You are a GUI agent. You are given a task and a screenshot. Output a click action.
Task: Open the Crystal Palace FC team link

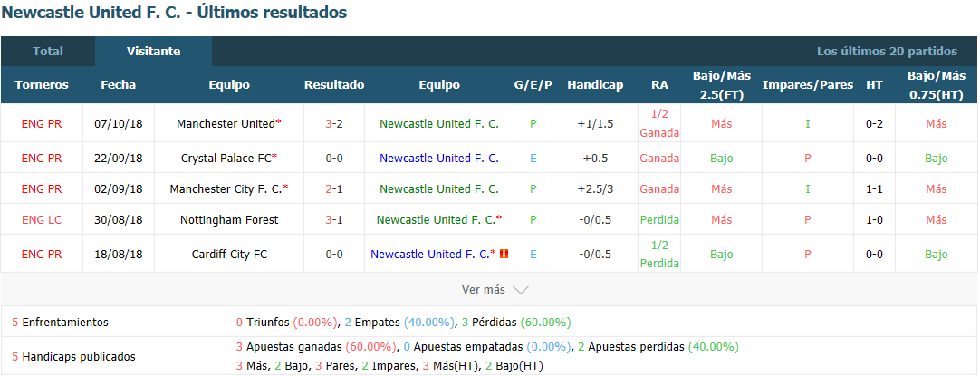[226, 159]
